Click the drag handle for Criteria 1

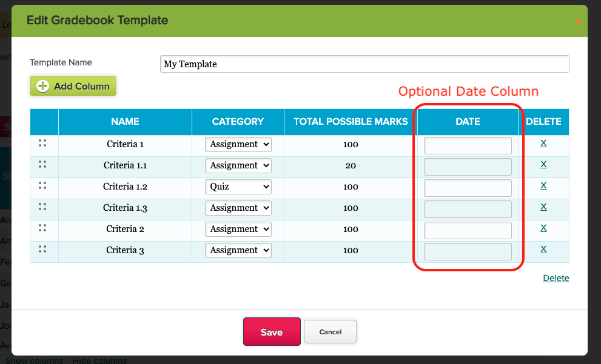(42, 143)
